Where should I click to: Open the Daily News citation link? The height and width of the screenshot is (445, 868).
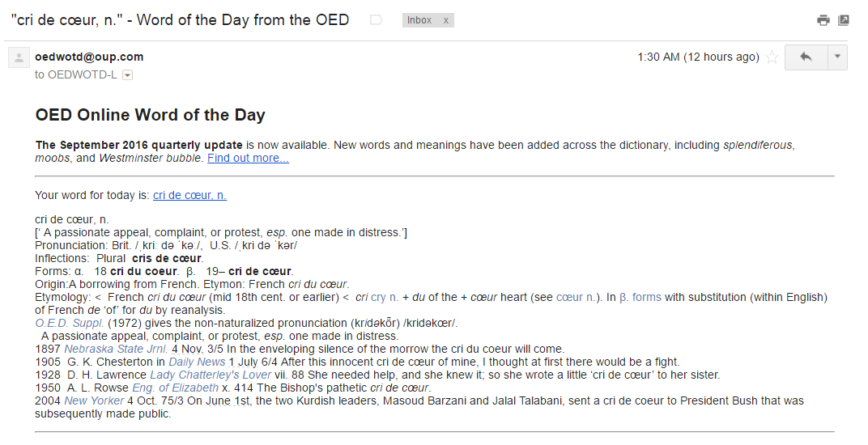coord(197,362)
